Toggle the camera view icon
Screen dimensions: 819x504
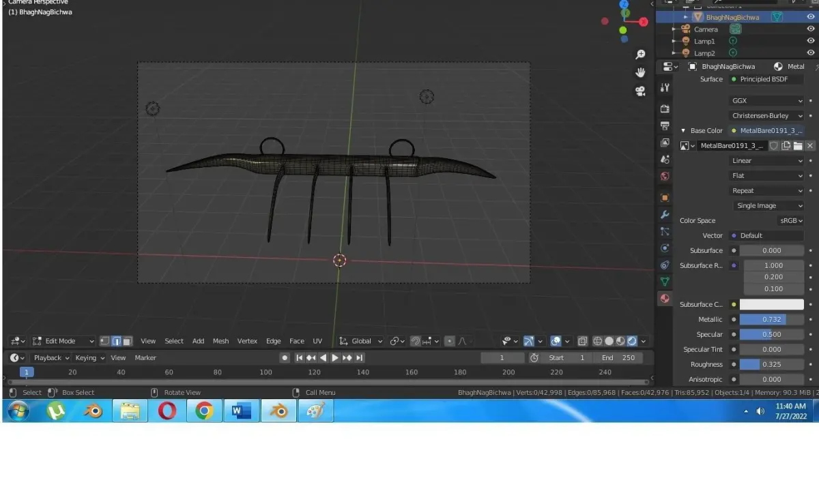tap(640, 91)
